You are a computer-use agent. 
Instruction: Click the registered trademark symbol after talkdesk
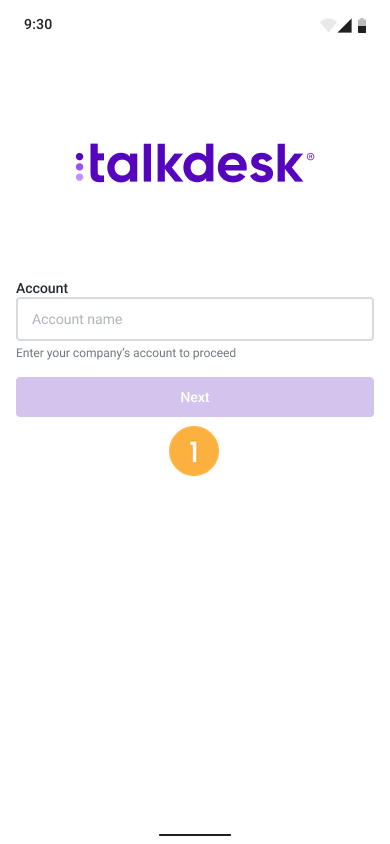pos(310,157)
